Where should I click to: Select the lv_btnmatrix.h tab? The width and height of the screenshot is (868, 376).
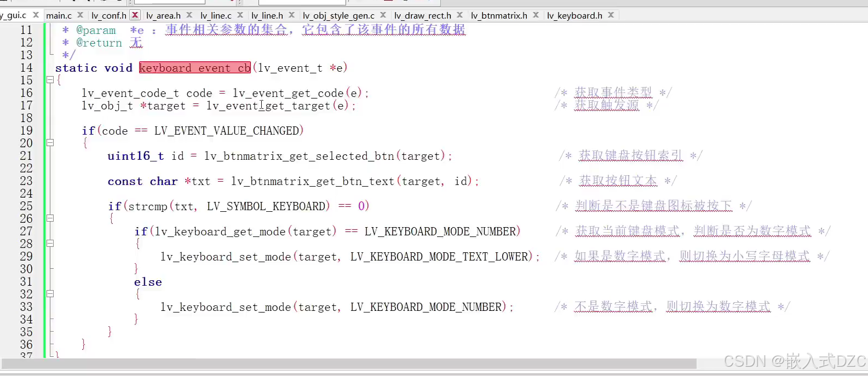(x=499, y=15)
